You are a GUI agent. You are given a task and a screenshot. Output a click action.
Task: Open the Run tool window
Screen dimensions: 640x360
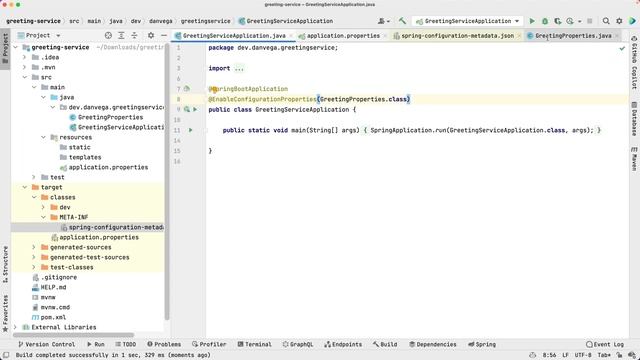96,344
